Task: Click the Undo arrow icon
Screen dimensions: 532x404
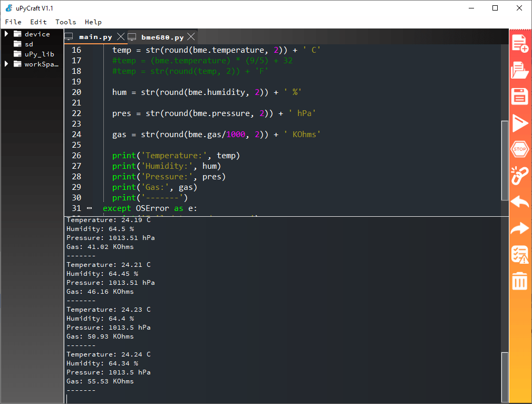Action: [520, 202]
